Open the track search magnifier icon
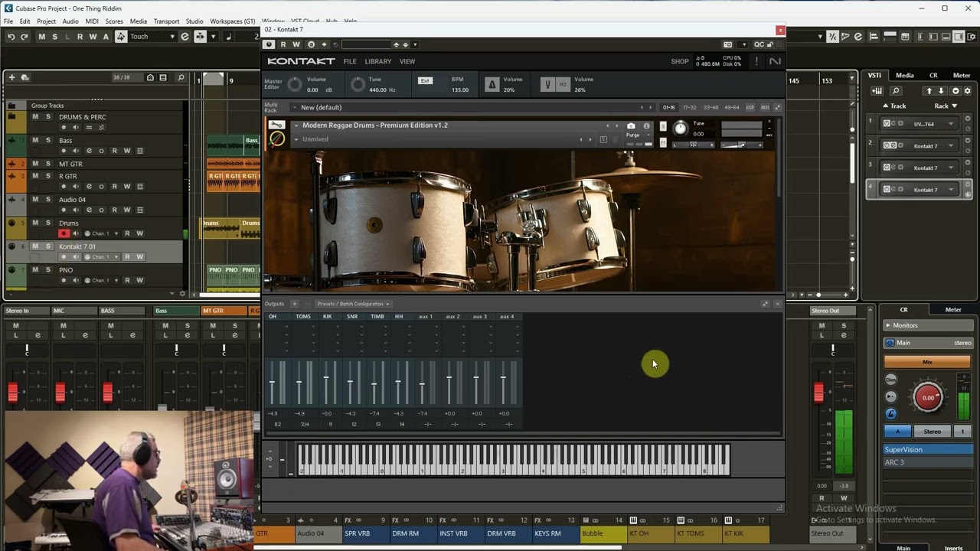The width and height of the screenshot is (980, 551). click(181, 77)
